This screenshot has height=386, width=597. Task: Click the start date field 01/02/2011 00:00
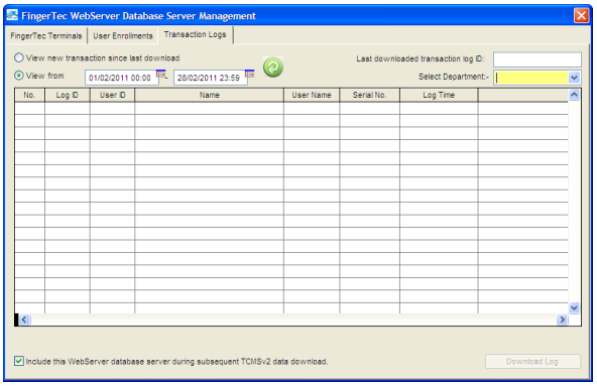(121, 78)
